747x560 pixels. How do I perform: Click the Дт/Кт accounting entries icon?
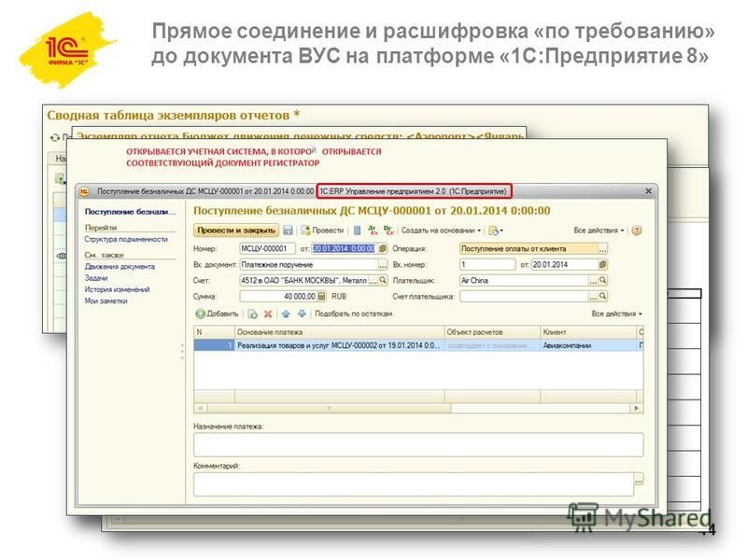[373, 231]
